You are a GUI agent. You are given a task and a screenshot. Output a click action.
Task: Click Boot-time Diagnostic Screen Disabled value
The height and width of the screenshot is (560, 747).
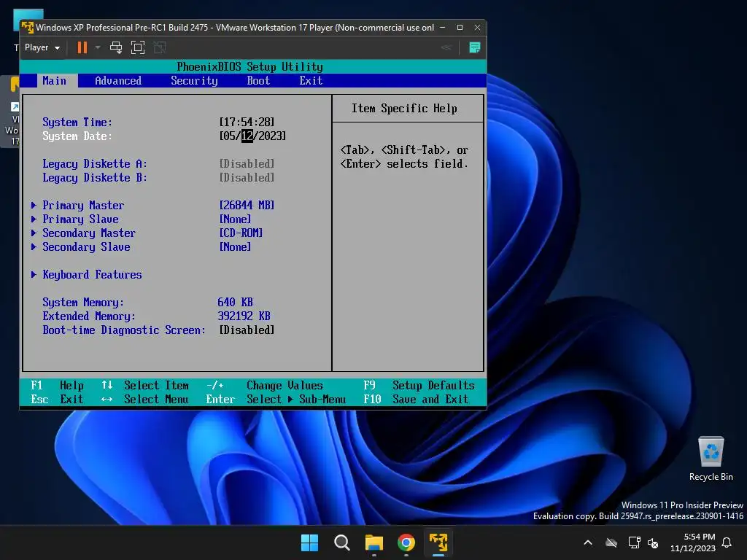point(247,330)
